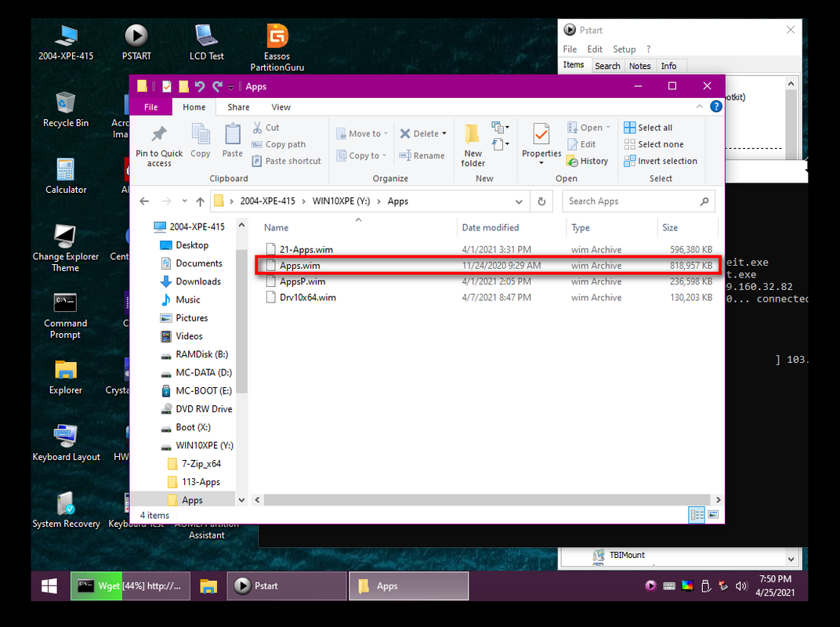This screenshot has height=627, width=840.
Task: Launch Command Prompt desktop icon
Action: (x=66, y=315)
